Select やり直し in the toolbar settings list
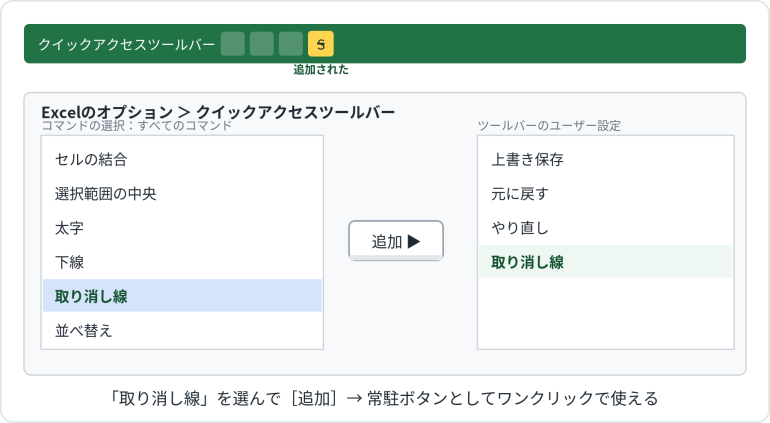This screenshot has width=770, height=423. 605,228
